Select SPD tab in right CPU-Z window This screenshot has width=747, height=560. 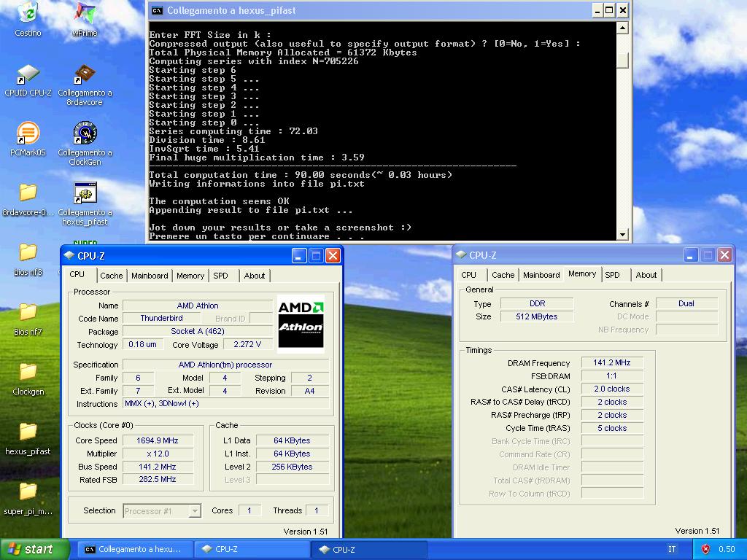[612, 275]
